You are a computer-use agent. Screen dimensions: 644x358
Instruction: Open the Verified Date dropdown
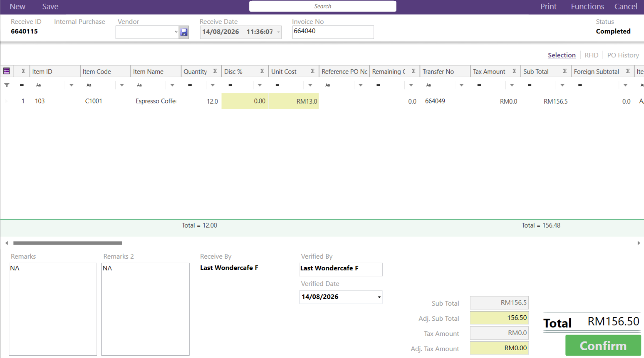[379, 297]
